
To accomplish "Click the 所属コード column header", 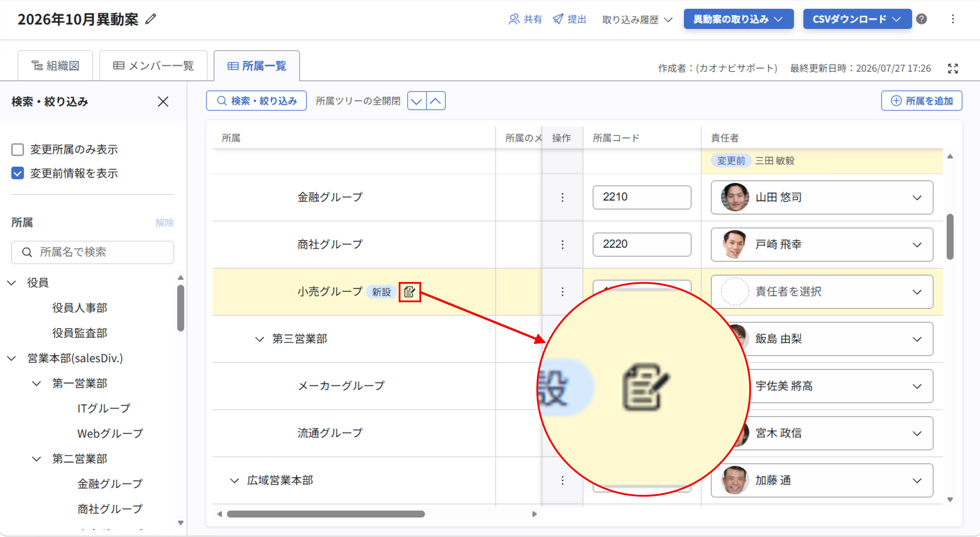I will point(616,138).
